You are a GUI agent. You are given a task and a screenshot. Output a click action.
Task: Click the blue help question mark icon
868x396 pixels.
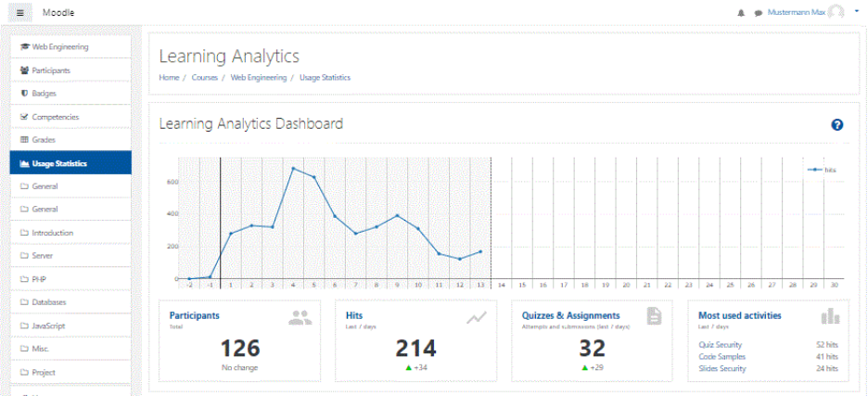click(836, 124)
